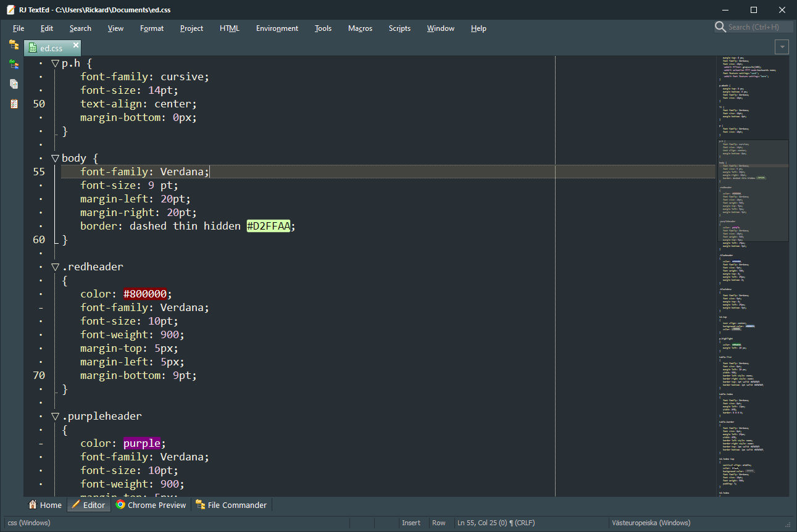Collapse the body rule fold triangle
This screenshot has height=532, width=797.
[55, 158]
